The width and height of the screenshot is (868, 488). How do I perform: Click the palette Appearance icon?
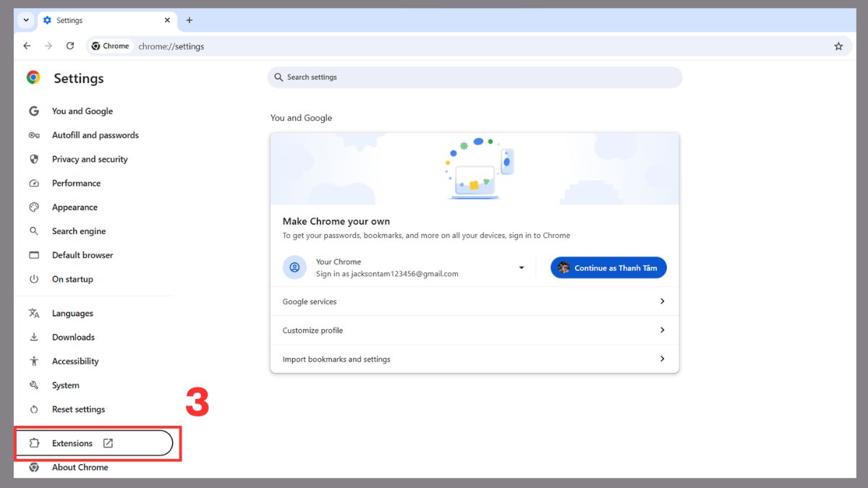click(33, 207)
